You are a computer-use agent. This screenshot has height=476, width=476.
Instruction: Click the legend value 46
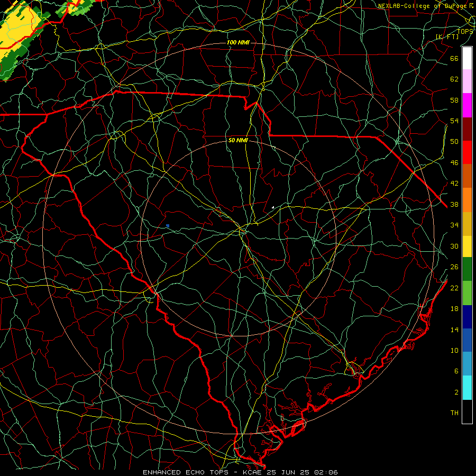coord(454,162)
